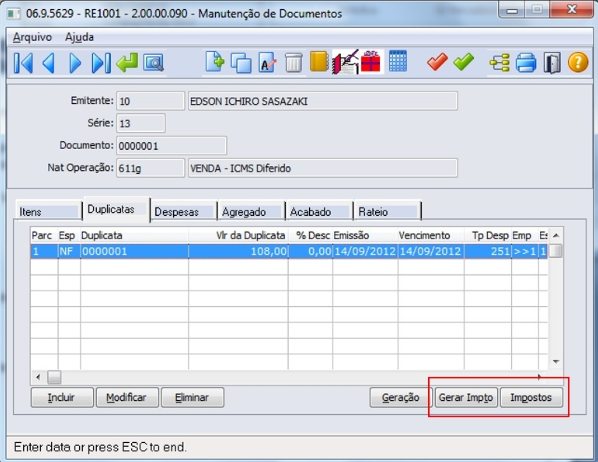Click the Incluir button
This screenshot has width=598, height=462.
point(62,398)
